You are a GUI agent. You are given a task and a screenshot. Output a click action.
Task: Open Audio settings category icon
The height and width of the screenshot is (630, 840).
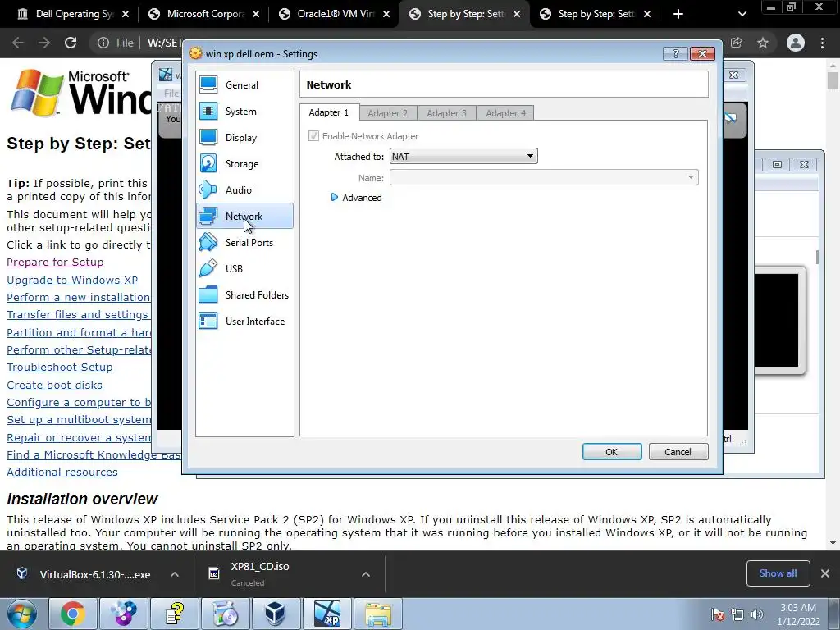208,189
